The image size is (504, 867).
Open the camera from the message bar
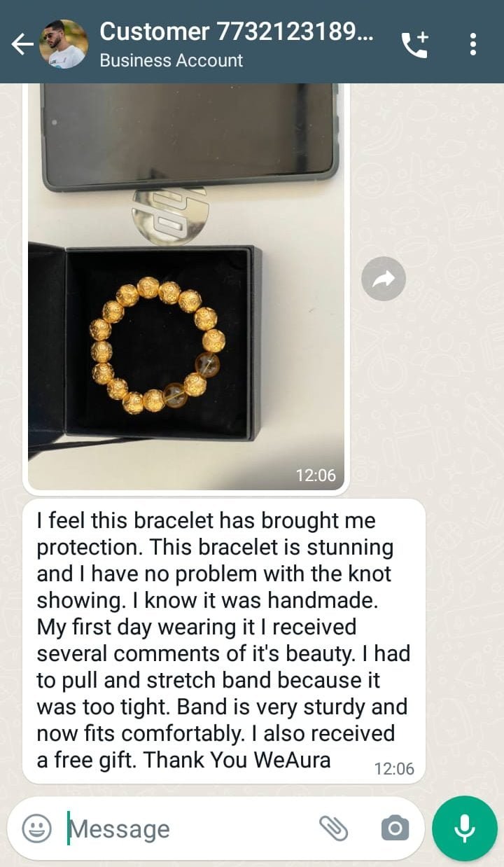tap(395, 828)
